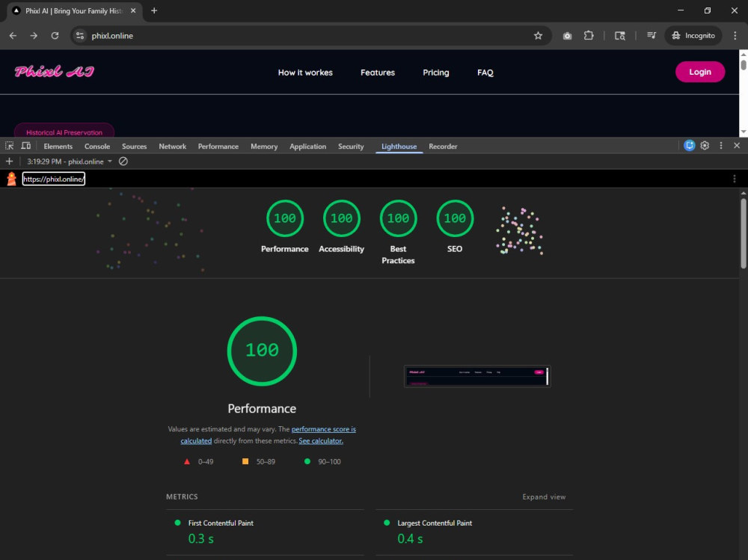Viewport: 748px width, 560px height.
Task: Clear all Lighthouse reports icon
Action: click(123, 161)
